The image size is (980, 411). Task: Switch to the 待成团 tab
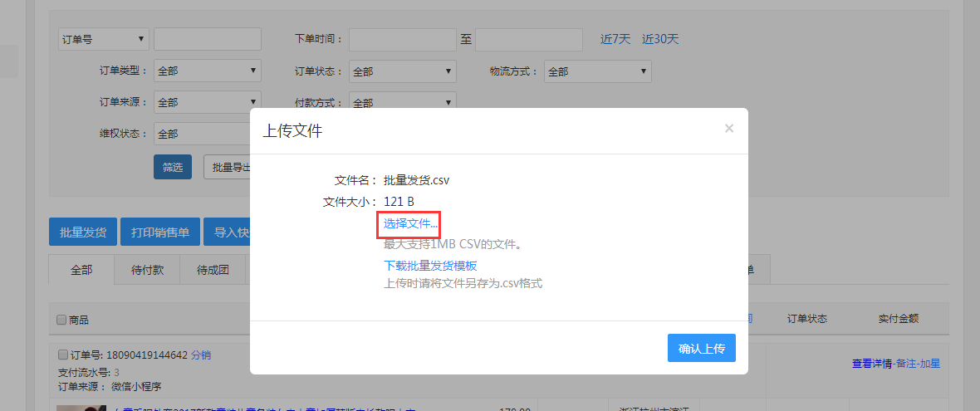pos(213,270)
